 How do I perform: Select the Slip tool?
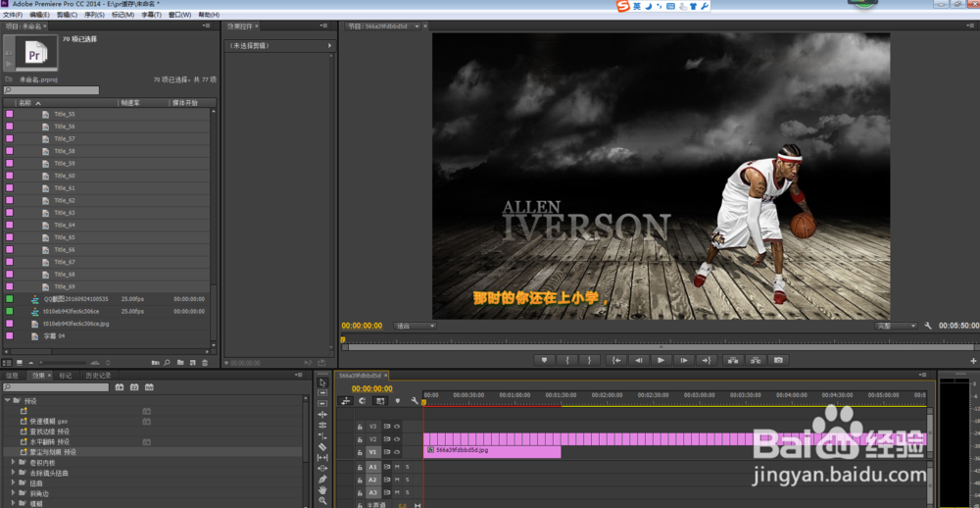(x=322, y=457)
